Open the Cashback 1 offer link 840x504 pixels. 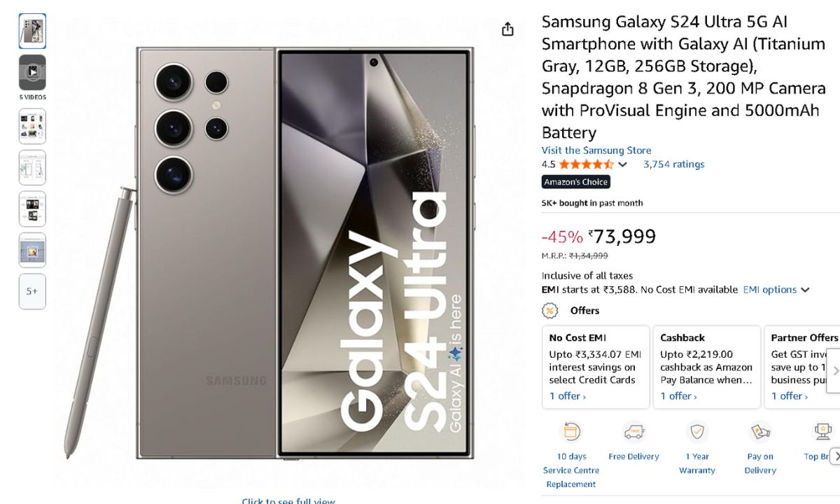coord(678,396)
